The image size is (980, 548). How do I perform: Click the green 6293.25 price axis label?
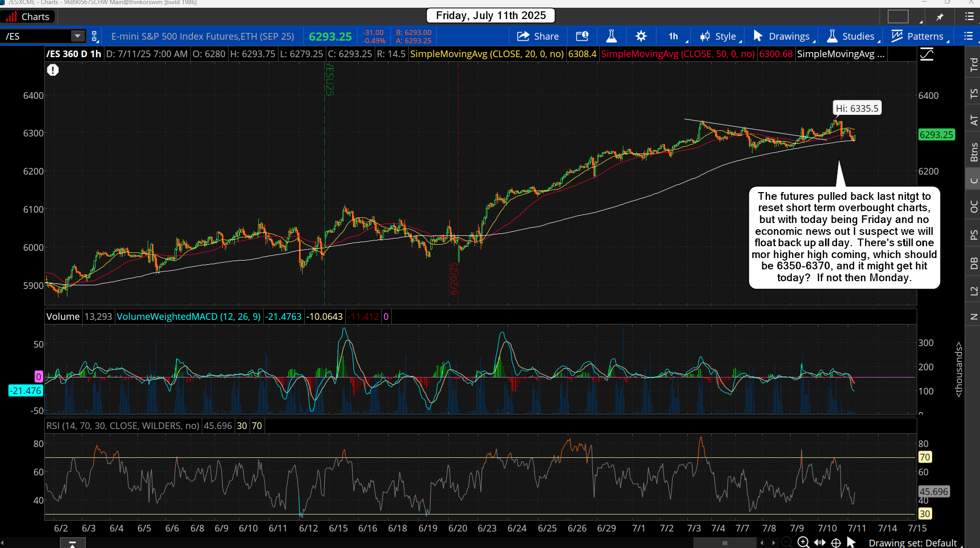click(936, 135)
